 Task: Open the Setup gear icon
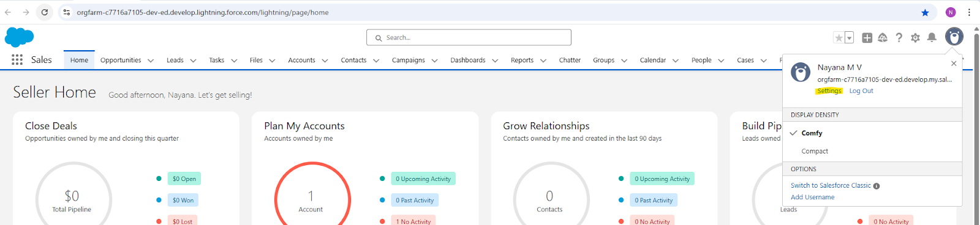click(x=915, y=38)
